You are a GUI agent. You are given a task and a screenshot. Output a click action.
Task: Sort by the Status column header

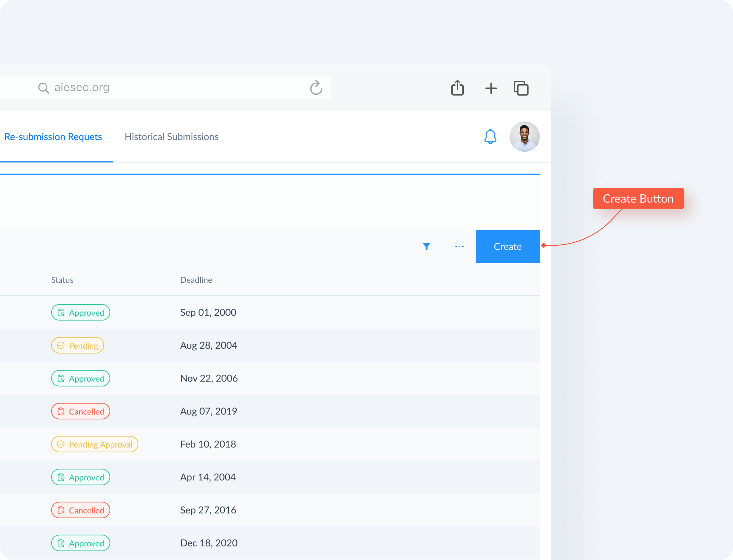(62, 280)
